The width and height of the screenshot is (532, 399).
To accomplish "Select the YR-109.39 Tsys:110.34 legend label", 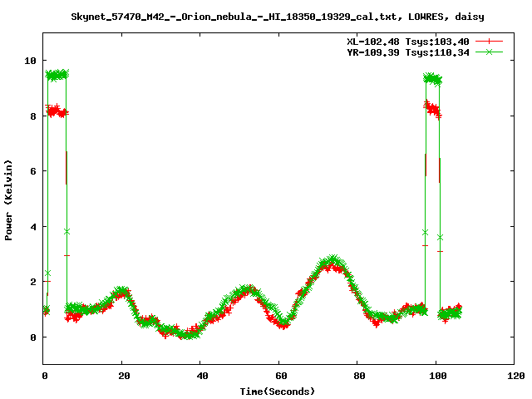I will pyautogui.click(x=408, y=52).
